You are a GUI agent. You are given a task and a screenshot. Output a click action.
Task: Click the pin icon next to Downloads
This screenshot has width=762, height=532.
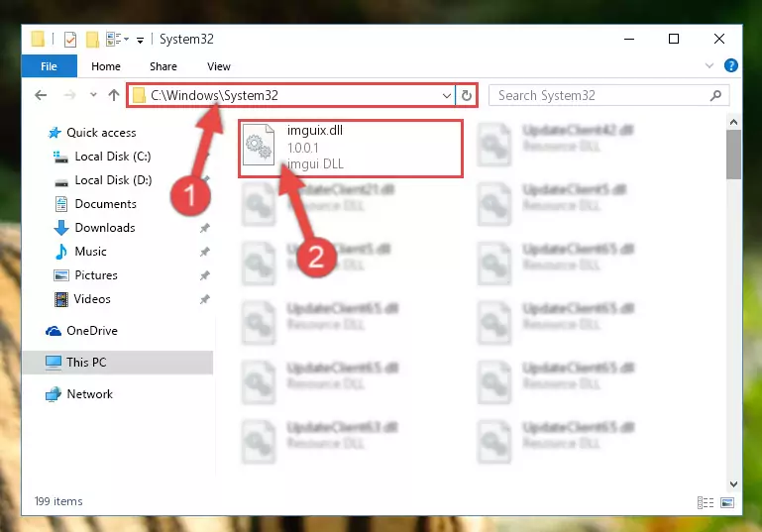(x=204, y=228)
